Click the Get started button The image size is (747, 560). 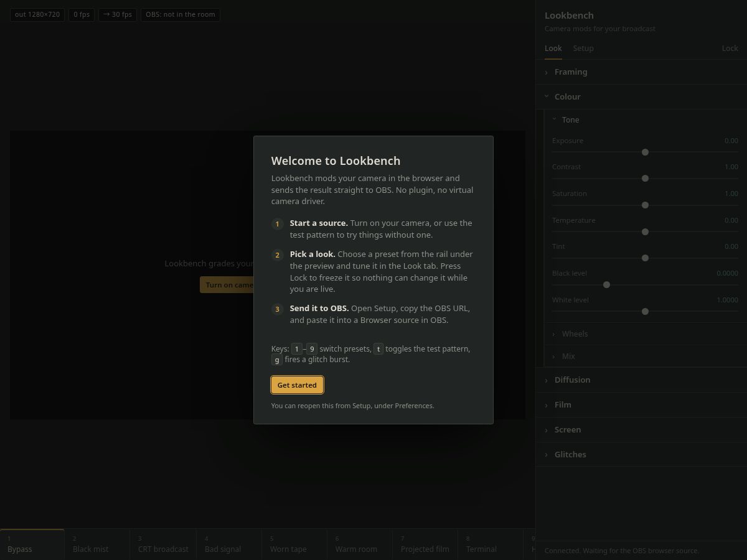[297, 385]
